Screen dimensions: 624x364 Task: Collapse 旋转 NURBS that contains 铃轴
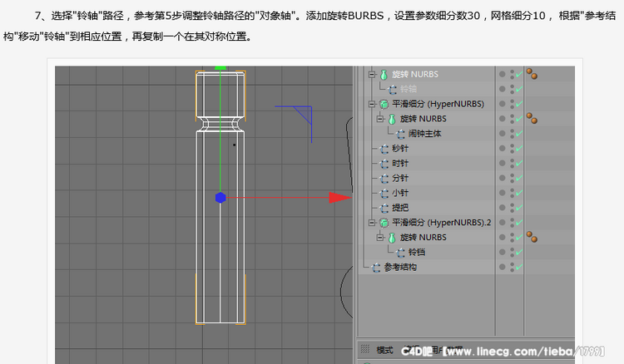click(372, 74)
